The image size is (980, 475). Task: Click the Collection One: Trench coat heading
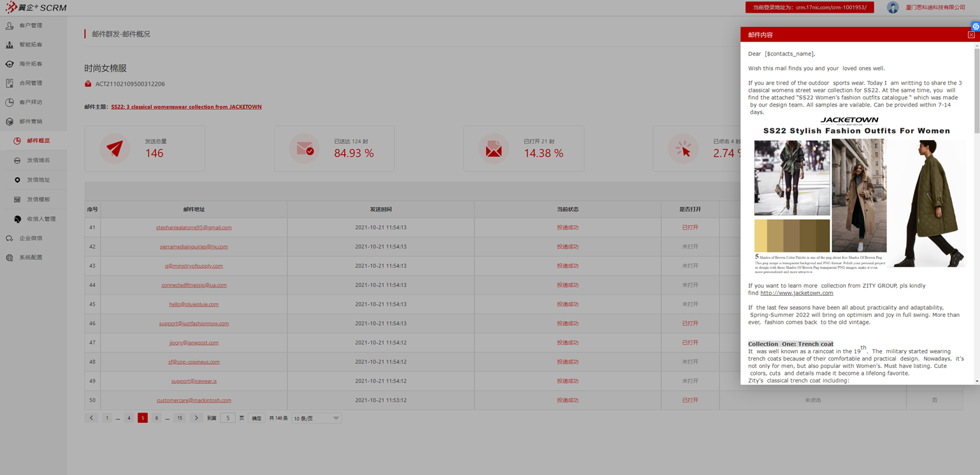point(790,344)
